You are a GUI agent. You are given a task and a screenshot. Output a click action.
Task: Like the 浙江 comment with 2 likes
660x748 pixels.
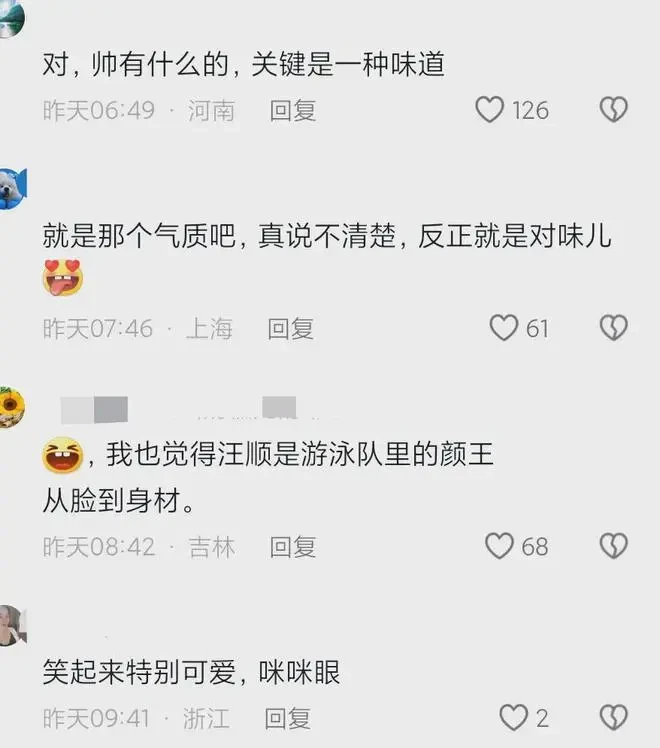514,717
